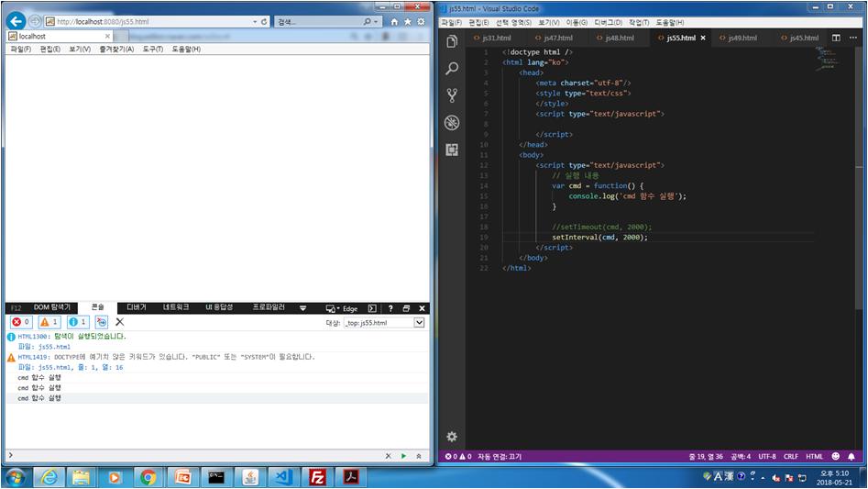Open the Explorer view in VS Code
868x489 pixels.
pyautogui.click(x=452, y=41)
